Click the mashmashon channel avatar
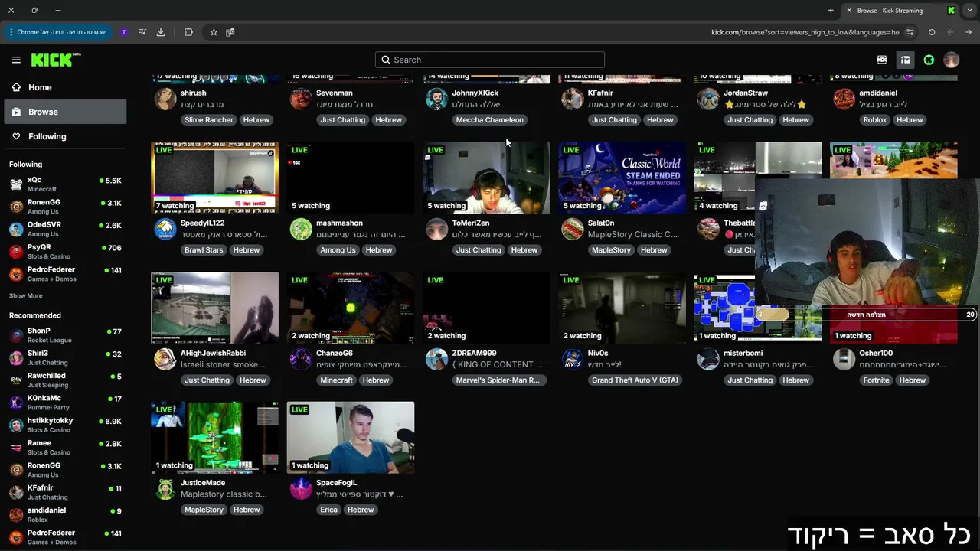Image resolution: width=980 pixels, height=551 pixels. point(301,229)
